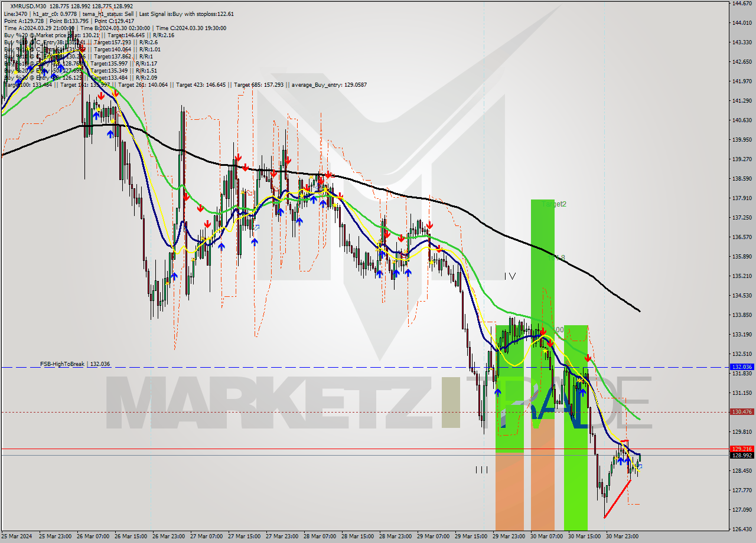
Task: Click the '29 Mar 15:00' time label
Action: (471, 537)
